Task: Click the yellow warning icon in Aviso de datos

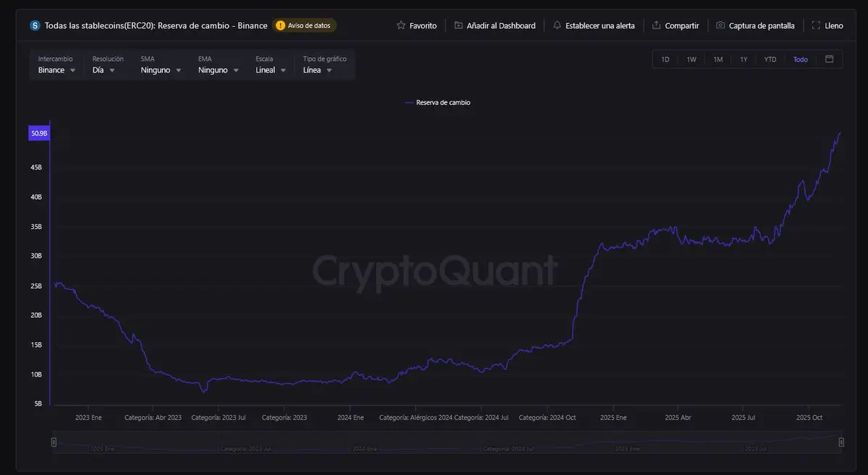Action: (281, 25)
